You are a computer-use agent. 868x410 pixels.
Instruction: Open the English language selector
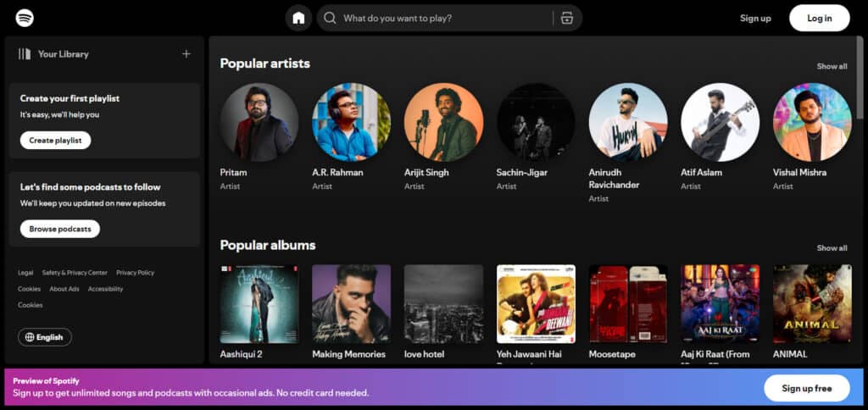click(x=45, y=337)
